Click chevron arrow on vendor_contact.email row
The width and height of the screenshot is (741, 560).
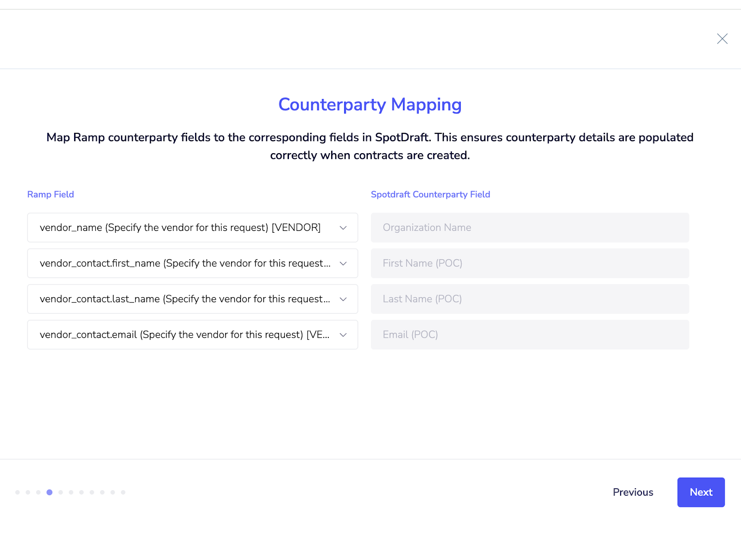(x=343, y=335)
